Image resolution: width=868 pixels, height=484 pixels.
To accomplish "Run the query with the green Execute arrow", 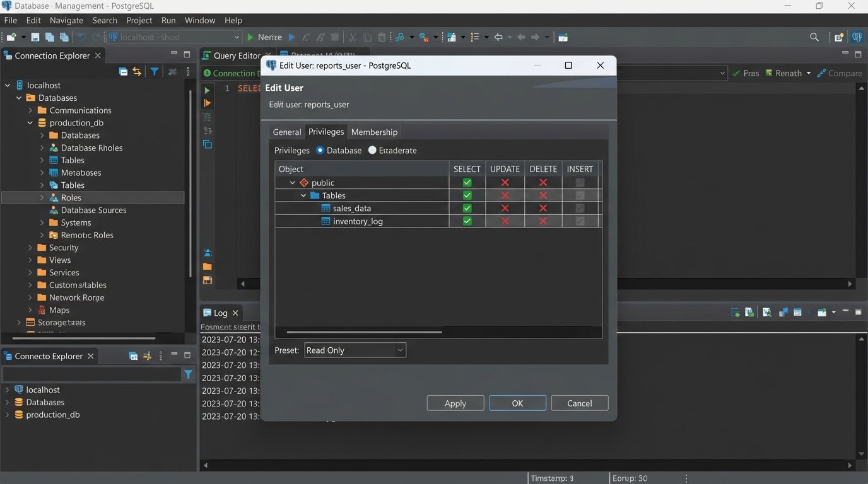I will (207, 90).
